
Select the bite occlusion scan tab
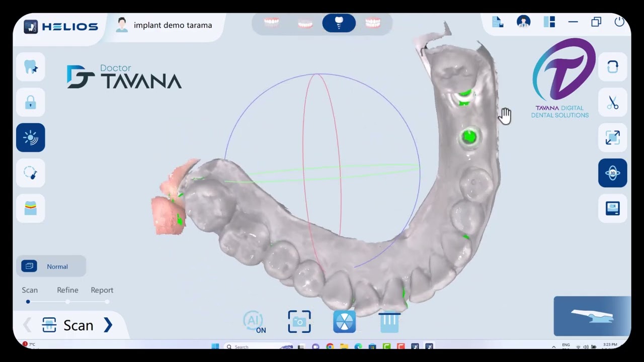(x=373, y=23)
